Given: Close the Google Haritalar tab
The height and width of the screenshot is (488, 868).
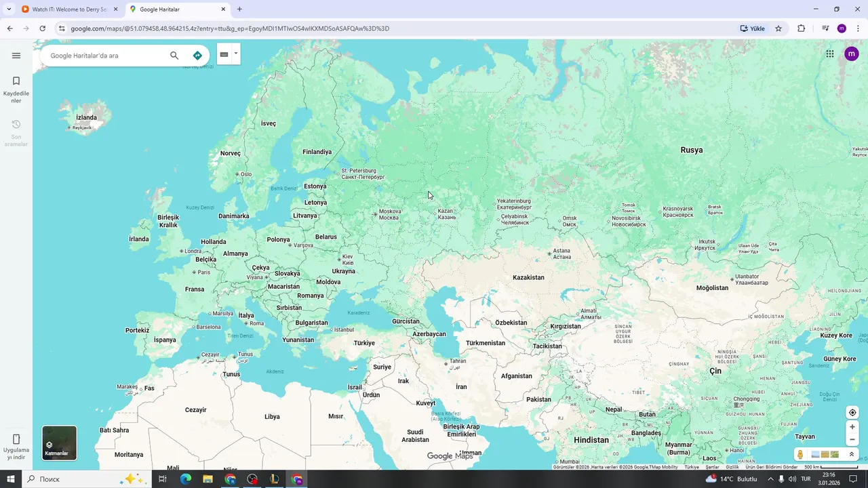Looking at the screenshot, I should click(223, 9).
